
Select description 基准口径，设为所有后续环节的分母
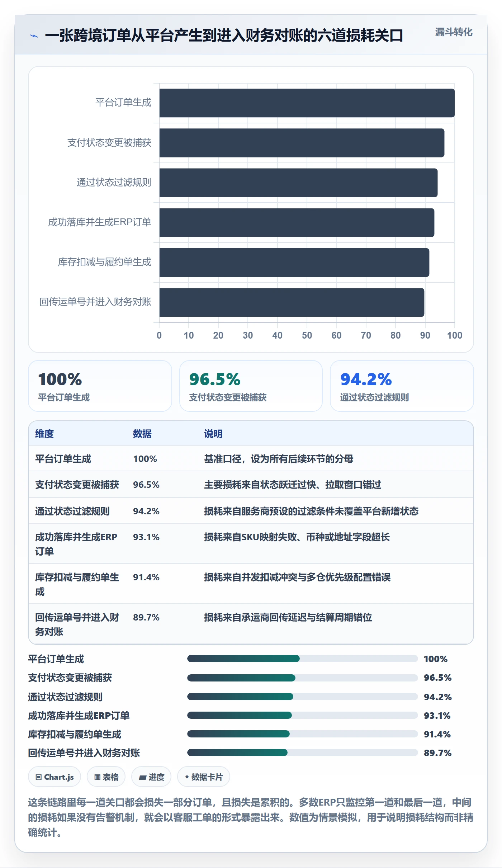(x=279, y=459)
